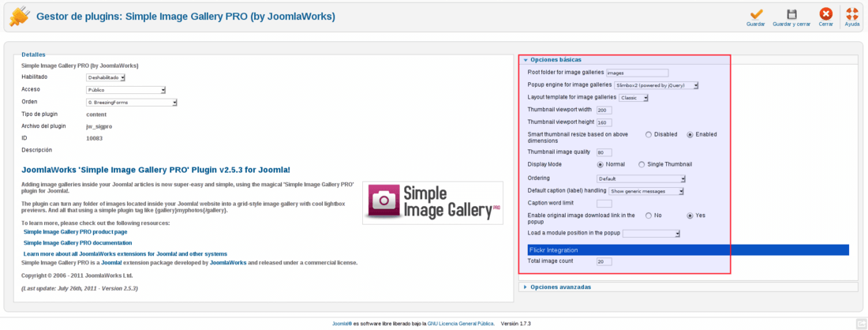The width and height of the screenshot is (868, 330).
Task: Click JoomlaWorks link in license sentence
Action: [228, 262]
